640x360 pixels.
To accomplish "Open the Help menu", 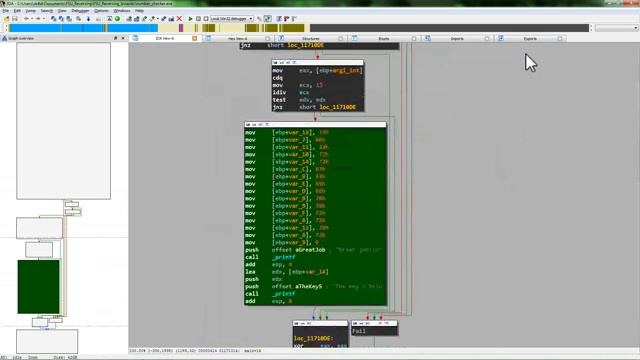I will [x=139, y=11].
